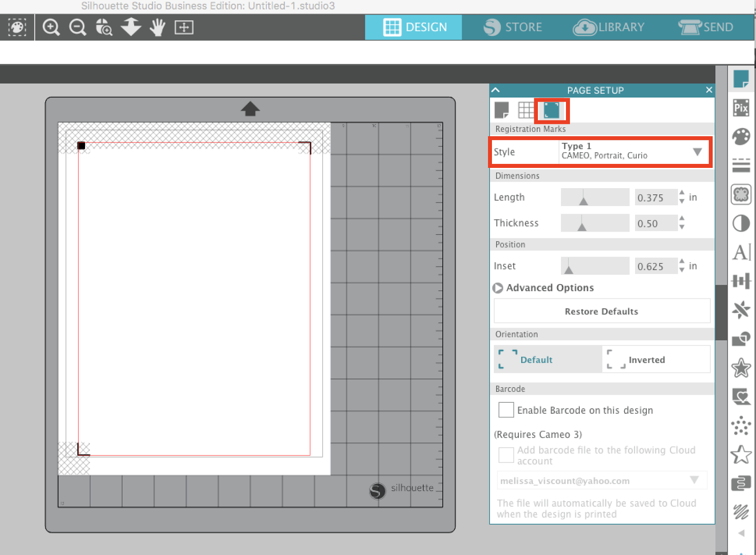Switch to the Grid settings tab icon
756x555 pixels.
tap(526, 110)
